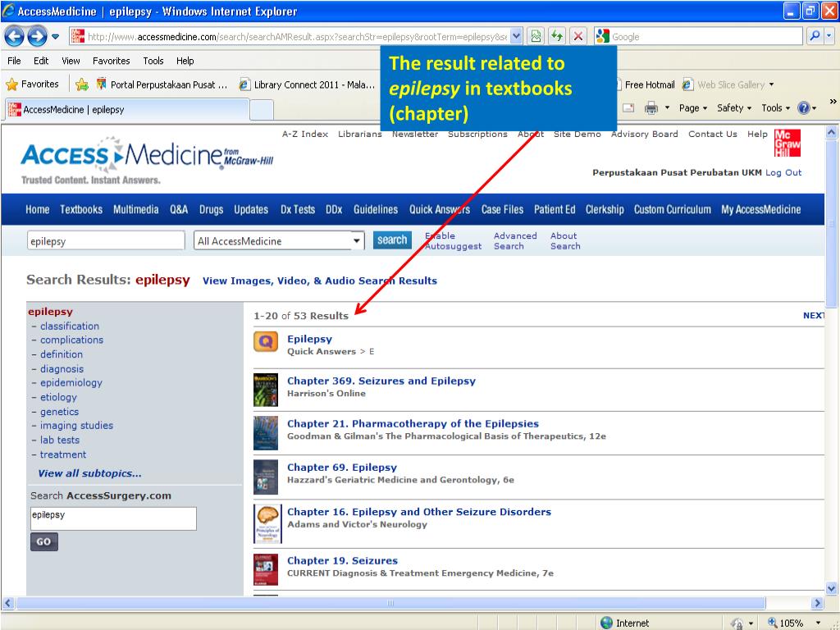Click the Quick Answers Q icon
Screen dimensions: 840x630
pyautogui.click(x=266, y=342)
